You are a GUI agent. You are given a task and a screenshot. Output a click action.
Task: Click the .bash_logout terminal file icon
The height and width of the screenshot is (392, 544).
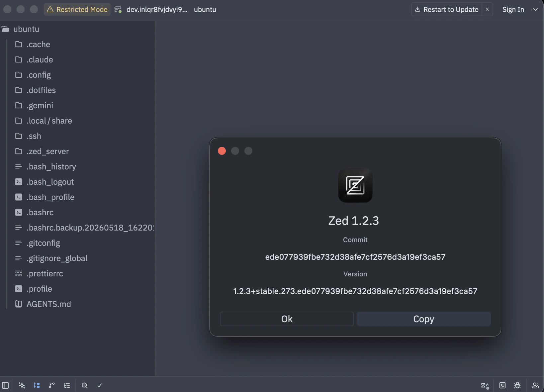19,182
